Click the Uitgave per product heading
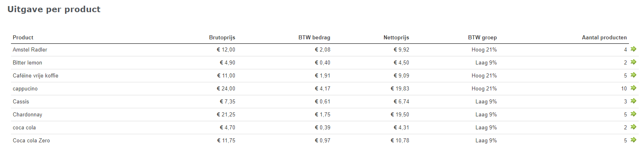Viewport: 644px width, 146px height. [x=54, y=9]
